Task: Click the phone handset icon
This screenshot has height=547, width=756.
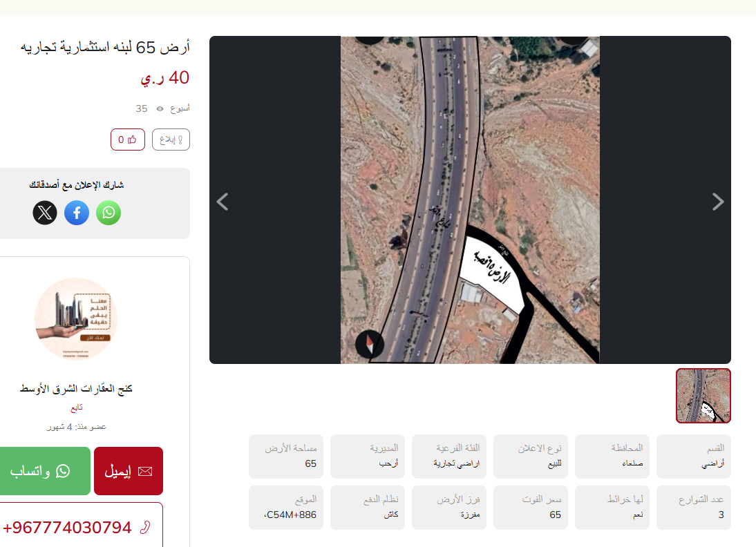Action: point(144,527)
